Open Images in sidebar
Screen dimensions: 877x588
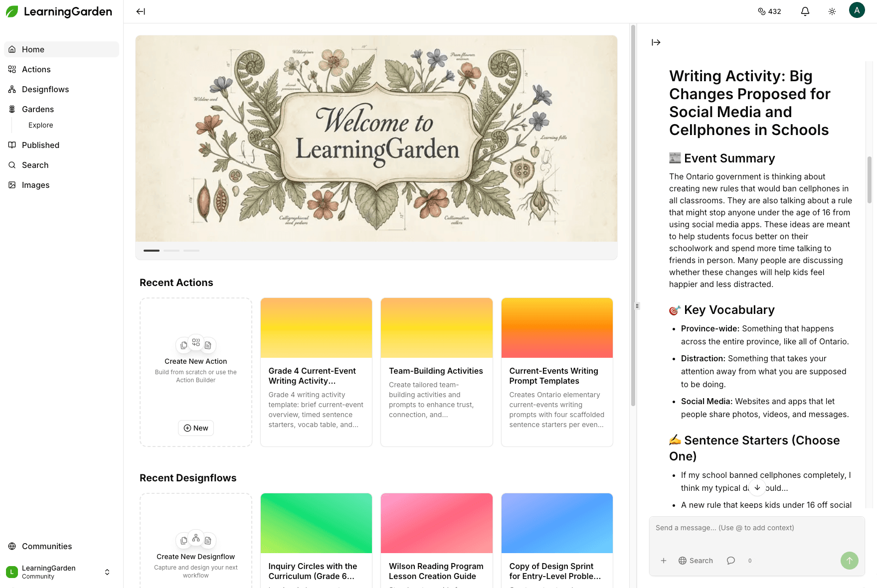click(61, 185)
